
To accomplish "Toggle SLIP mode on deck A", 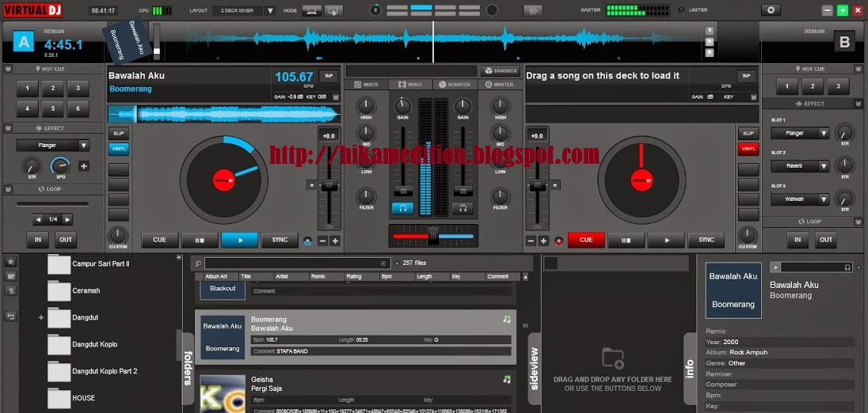I will [119, 133].
